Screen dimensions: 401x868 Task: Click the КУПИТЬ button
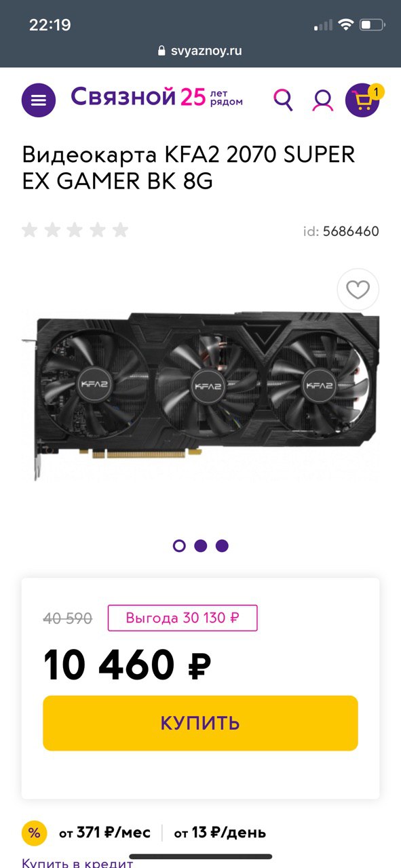(200, 723)
